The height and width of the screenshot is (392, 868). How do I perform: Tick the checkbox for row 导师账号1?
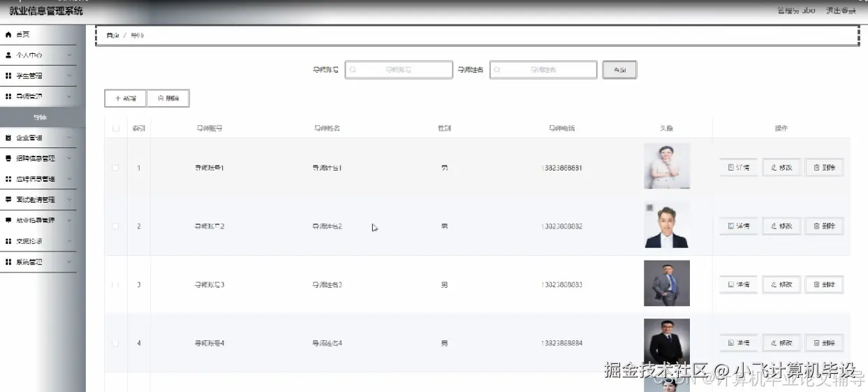coord(116,168)
